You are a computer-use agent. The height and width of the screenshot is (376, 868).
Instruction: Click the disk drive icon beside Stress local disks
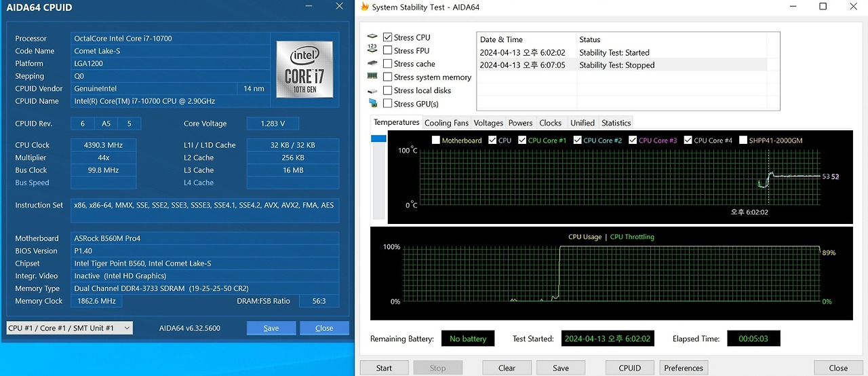click(372, 90)
